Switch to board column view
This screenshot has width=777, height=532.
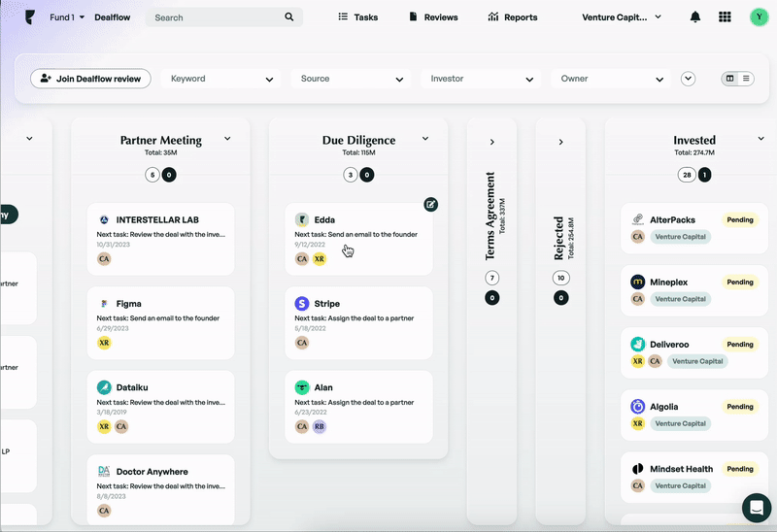[x=730, y=79]
